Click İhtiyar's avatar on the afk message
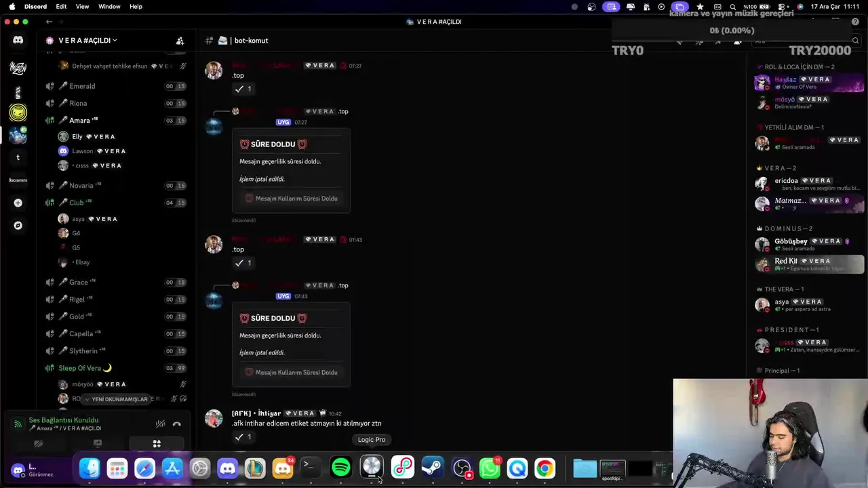 (x=214, y=418)
